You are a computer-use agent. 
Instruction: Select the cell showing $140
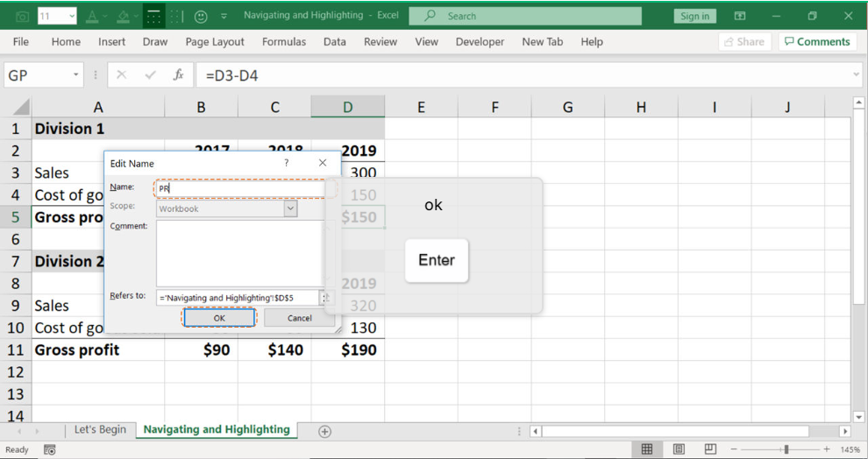(x=274, y=350)
